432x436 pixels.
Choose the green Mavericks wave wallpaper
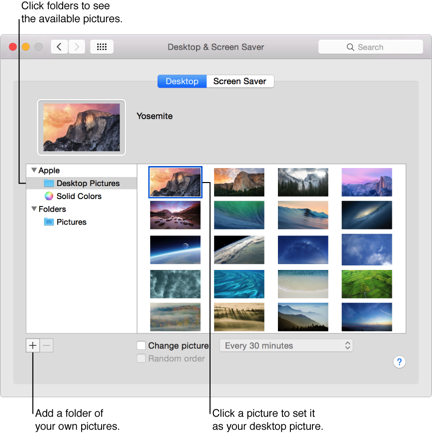point(239,215)
